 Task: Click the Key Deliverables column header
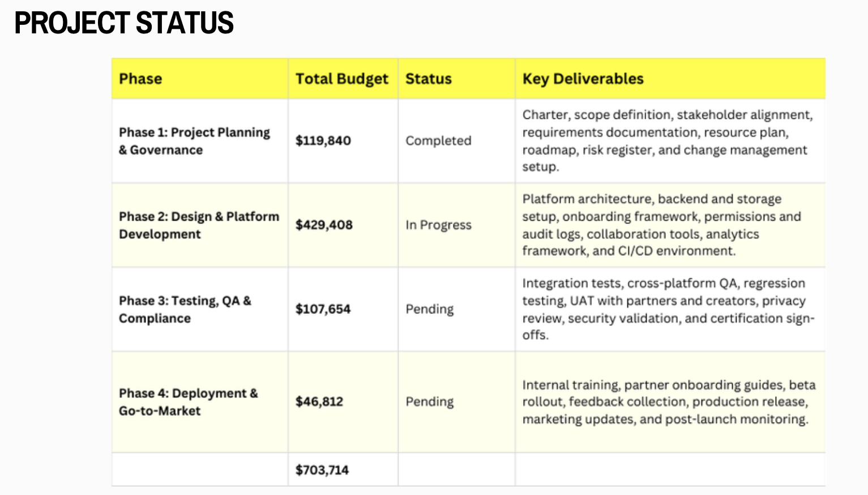pyautogui.click(x=583, y=79)
